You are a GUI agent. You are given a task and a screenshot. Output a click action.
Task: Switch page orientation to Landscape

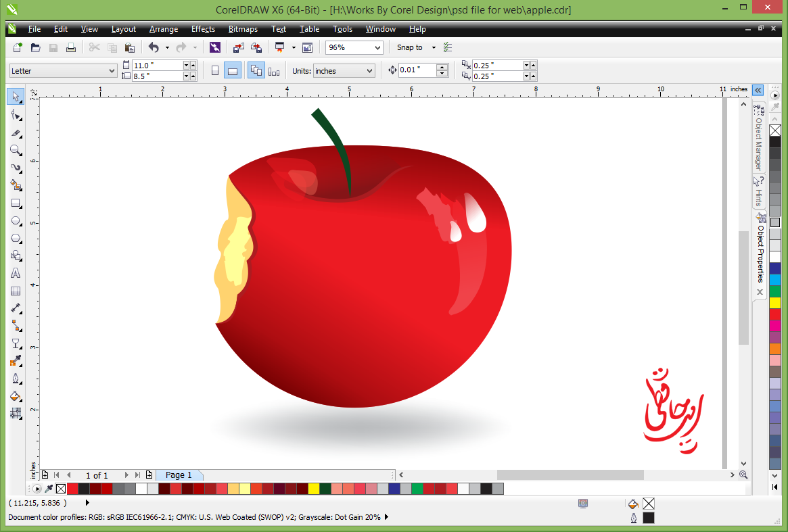coord(232,70)
